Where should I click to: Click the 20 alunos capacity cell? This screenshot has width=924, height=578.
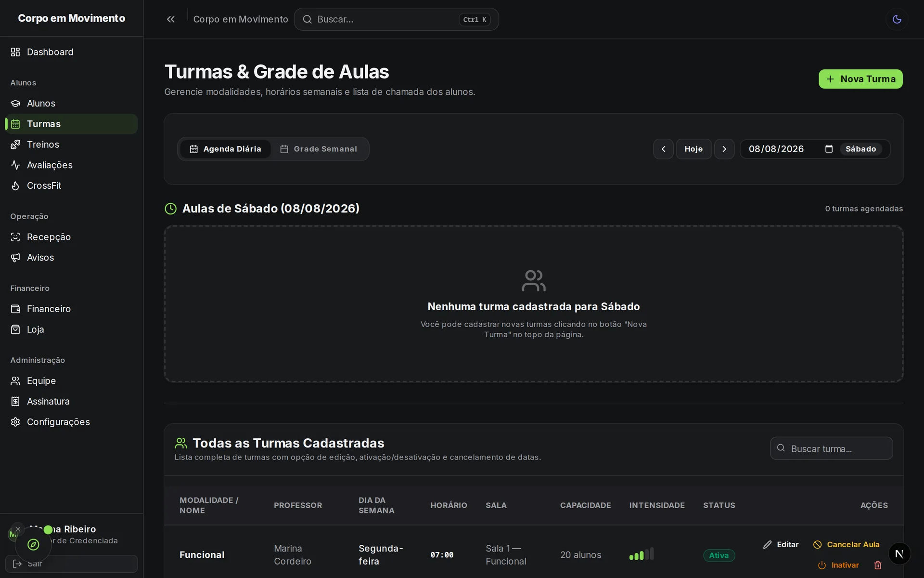pos(581,555)
